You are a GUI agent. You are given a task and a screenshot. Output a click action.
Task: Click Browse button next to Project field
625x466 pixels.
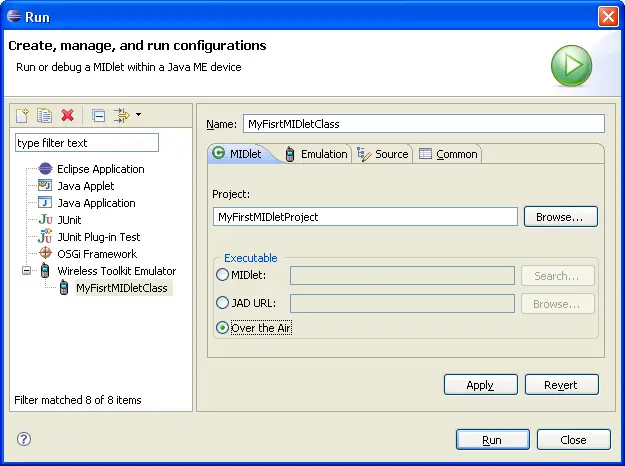coord(560,216)
